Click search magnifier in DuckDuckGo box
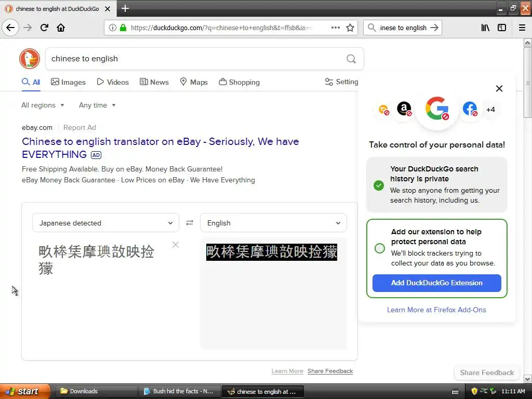 pyautogui.click(x=351, y=59)
